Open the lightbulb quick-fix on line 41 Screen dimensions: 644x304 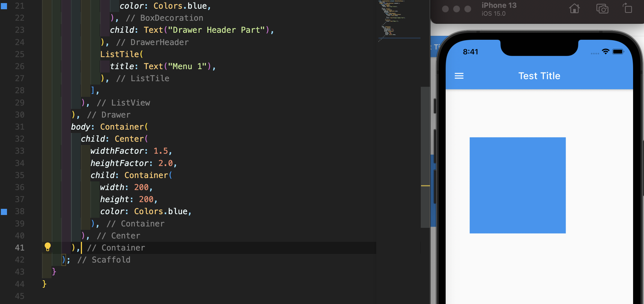click(x=48, y=247)
